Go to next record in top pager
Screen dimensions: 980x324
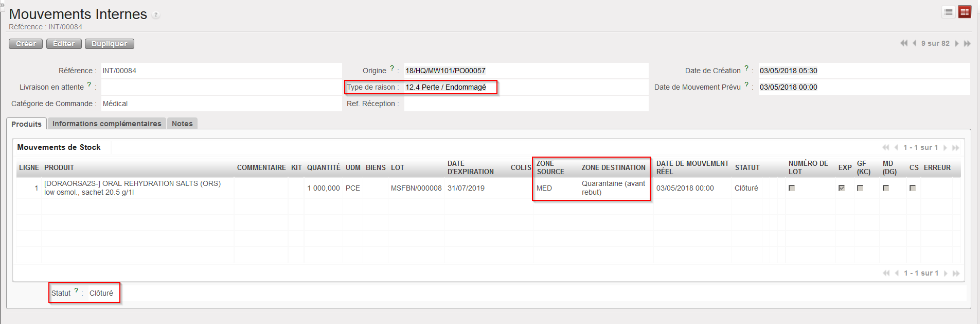pyautogui.click(x=957, y=43)
